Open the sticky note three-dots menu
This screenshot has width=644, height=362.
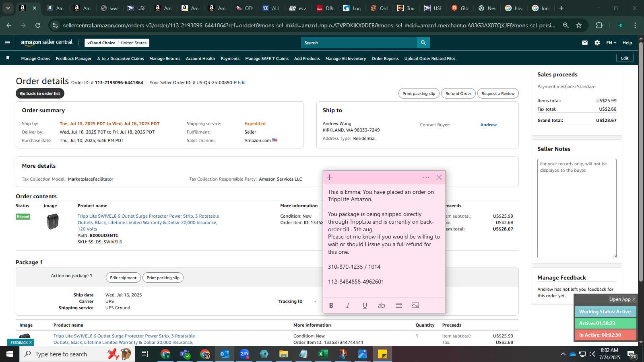[x=426, y=177]
